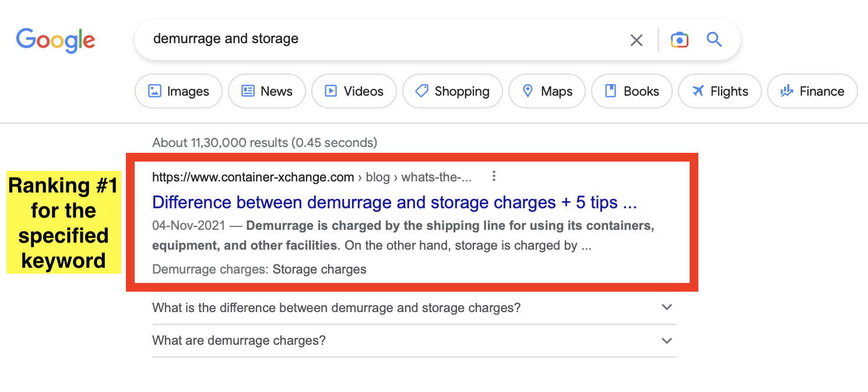Click chevron next to demurrage charges question
This screenshot has height=392, width=868.
click(x=667, y=341)
